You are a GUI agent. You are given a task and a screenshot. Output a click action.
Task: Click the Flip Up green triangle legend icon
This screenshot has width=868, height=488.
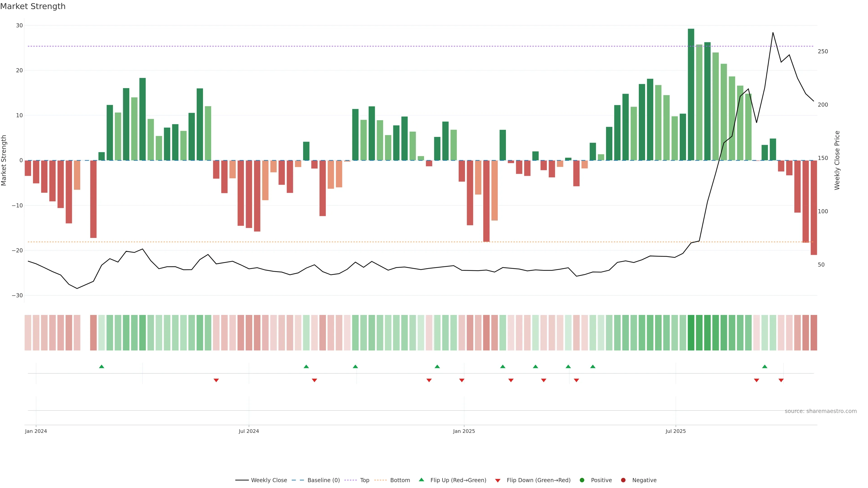coord(421,480)
